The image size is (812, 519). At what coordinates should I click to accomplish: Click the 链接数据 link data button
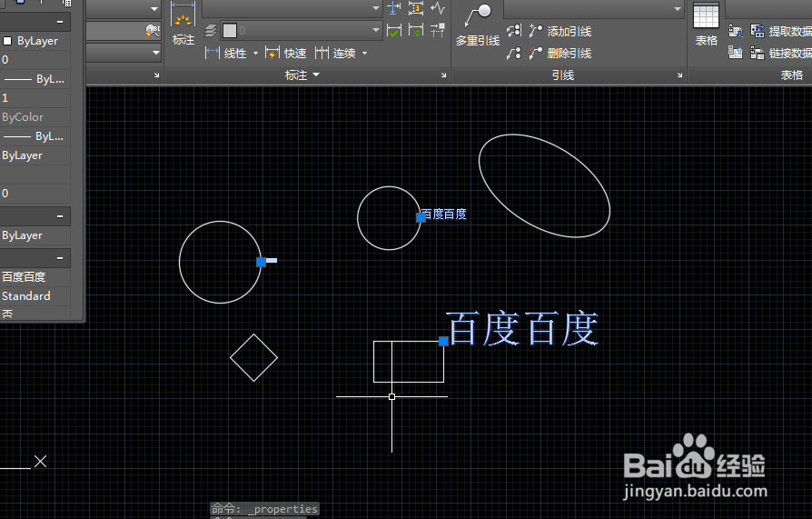781,53
